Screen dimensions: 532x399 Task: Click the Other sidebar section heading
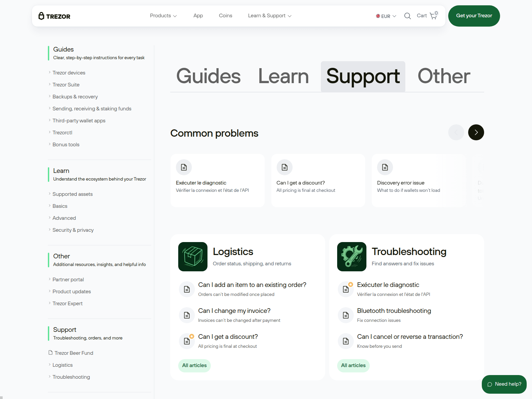pos(62,256)
